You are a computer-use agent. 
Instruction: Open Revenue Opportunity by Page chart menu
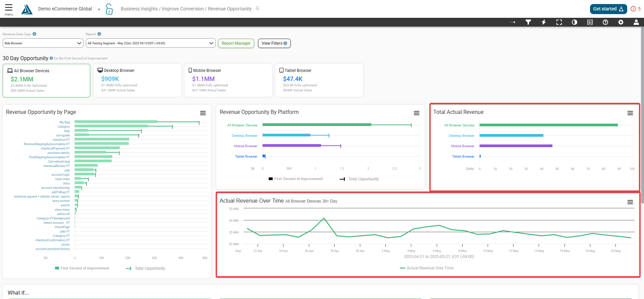click(203, 113)
